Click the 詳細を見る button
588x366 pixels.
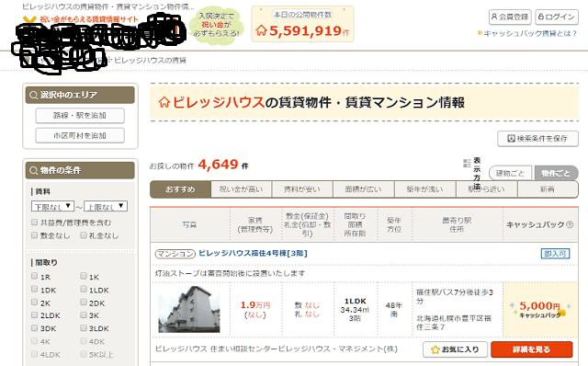(532, 349)
